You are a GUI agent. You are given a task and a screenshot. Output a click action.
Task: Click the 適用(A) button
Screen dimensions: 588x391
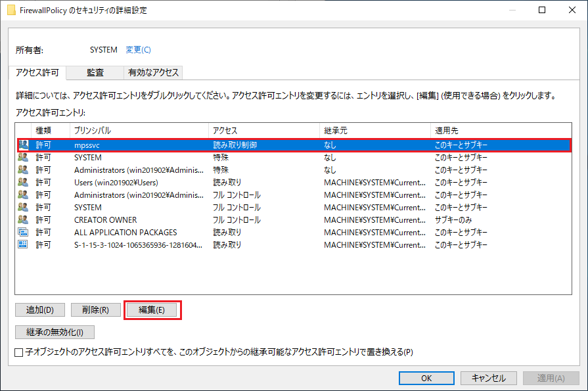click(551, 378)
